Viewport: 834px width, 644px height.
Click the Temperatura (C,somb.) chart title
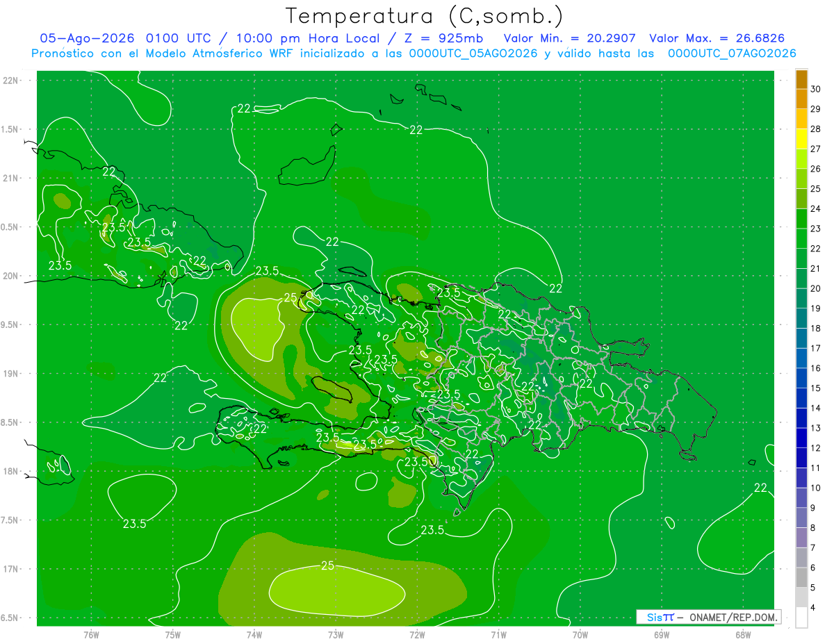click(424, 15)
